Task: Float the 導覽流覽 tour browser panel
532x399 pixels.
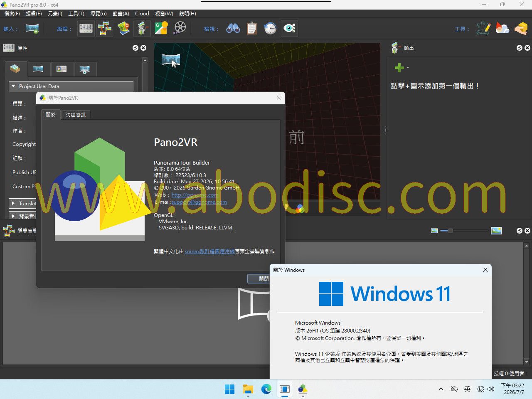Action: click(520, 231)
